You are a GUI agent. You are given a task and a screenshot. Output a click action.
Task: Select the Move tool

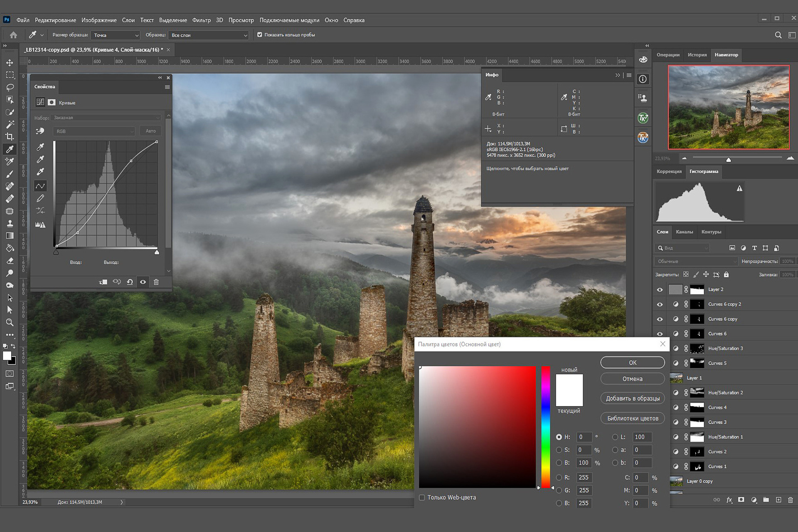[10, 63]
